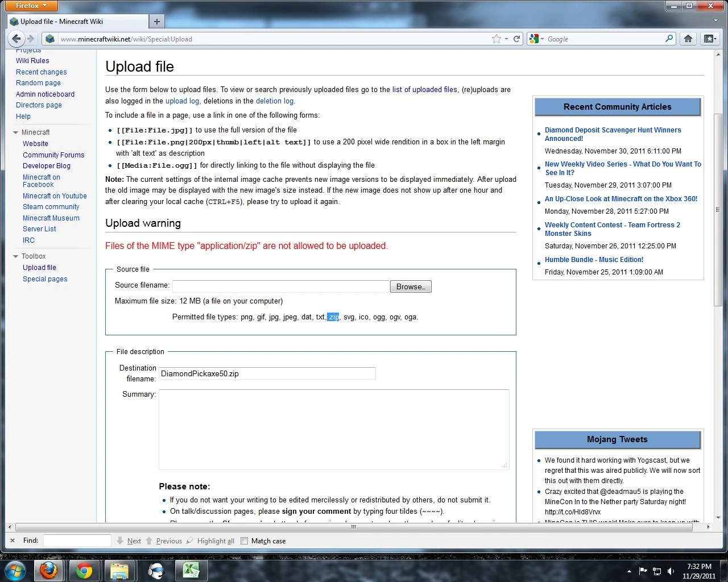The width and height of the screenshot is (728, 582).
Task: Click the URL address bar text
Action: (x=126, y=39)
